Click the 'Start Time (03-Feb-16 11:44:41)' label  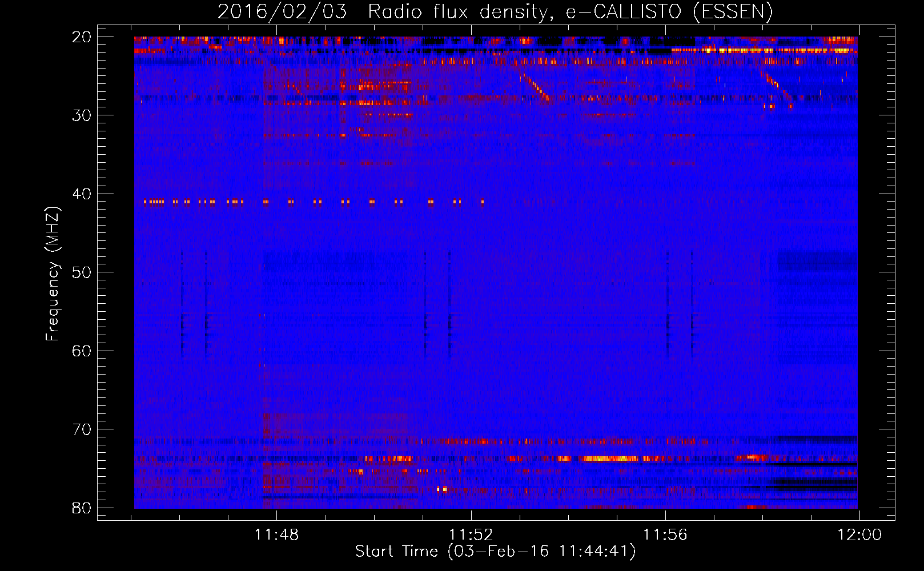click(x=495, y=552)
